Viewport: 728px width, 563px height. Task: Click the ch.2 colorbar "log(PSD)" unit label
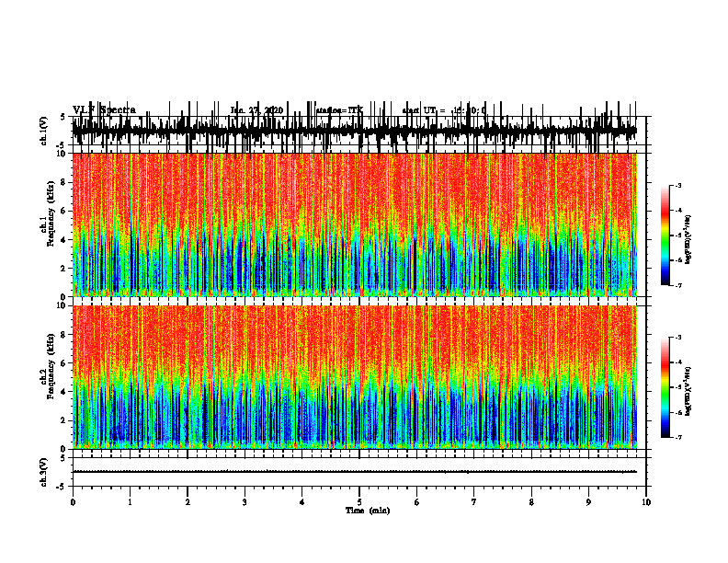tap(688, 391)
